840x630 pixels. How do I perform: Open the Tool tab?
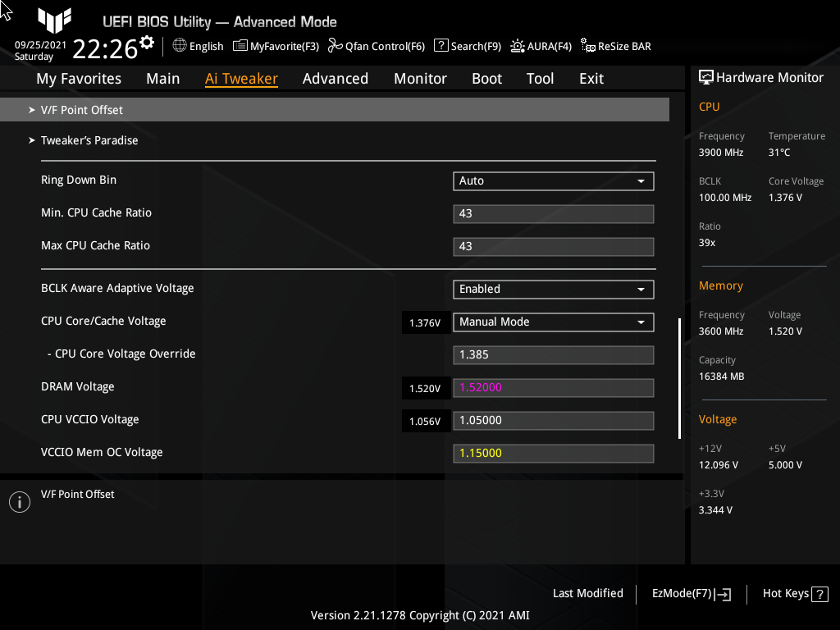(x=540, y=79)
